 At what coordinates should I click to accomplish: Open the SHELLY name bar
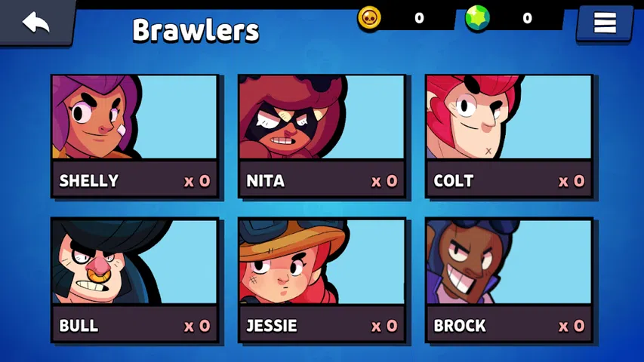pos(134,180)
